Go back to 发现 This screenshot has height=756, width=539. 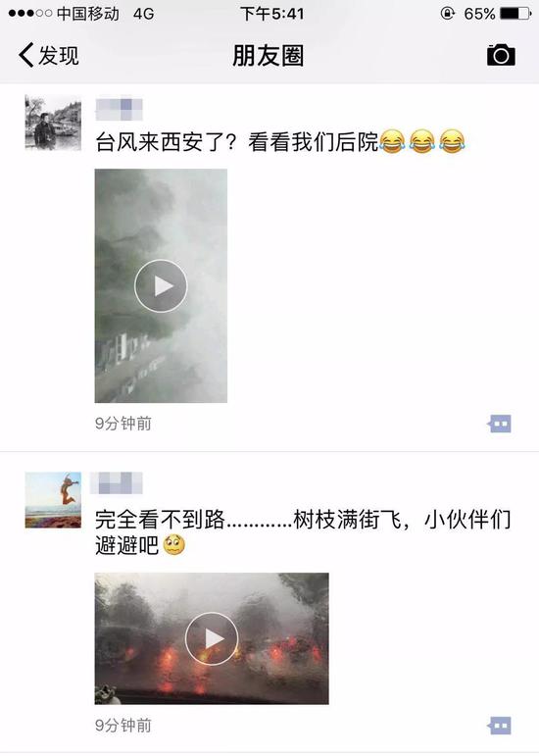coord(49,55)
